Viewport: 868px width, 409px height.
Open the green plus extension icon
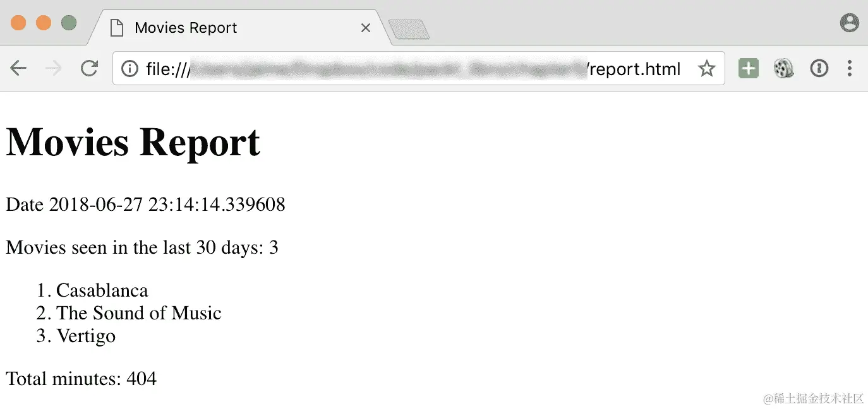click(749, 68)
